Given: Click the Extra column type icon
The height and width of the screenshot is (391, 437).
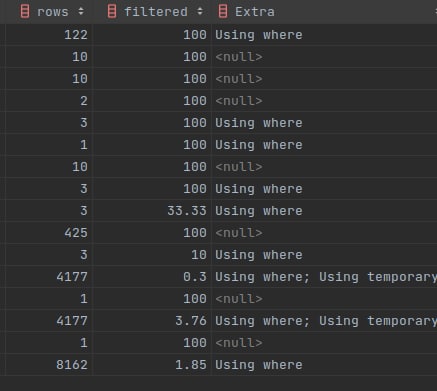Looking at the screenshot, I should pos(223,12).
